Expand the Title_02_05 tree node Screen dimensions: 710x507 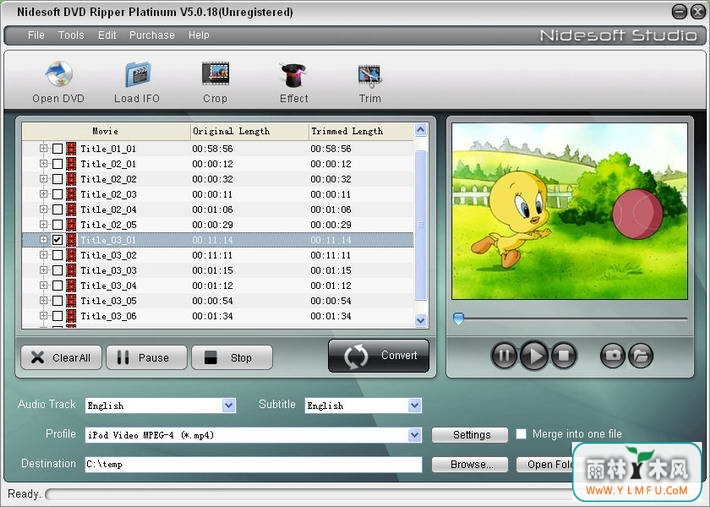click(x=43, y=224)
